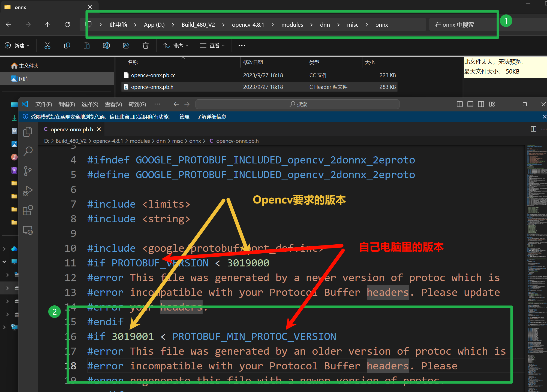547x392 pixels.
Task: Open Source Control view in VS Code
Action: pyautogui.click(x=28, y=171)
